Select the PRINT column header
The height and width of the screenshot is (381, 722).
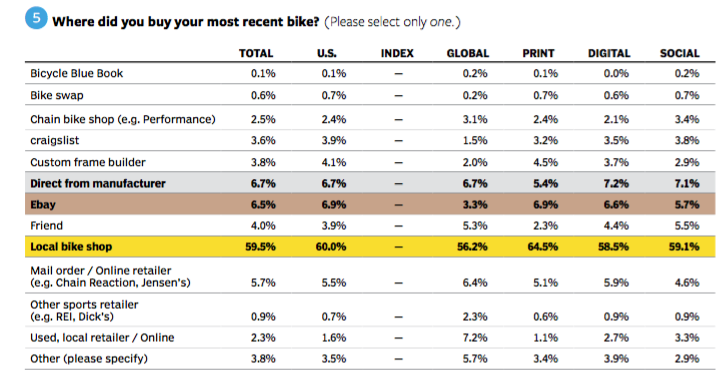[538, 53]
